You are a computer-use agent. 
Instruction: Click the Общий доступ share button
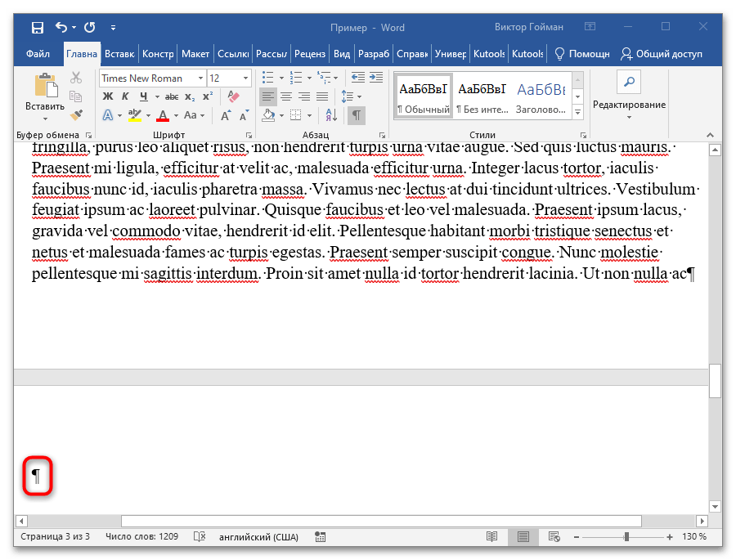pos(662,54)
